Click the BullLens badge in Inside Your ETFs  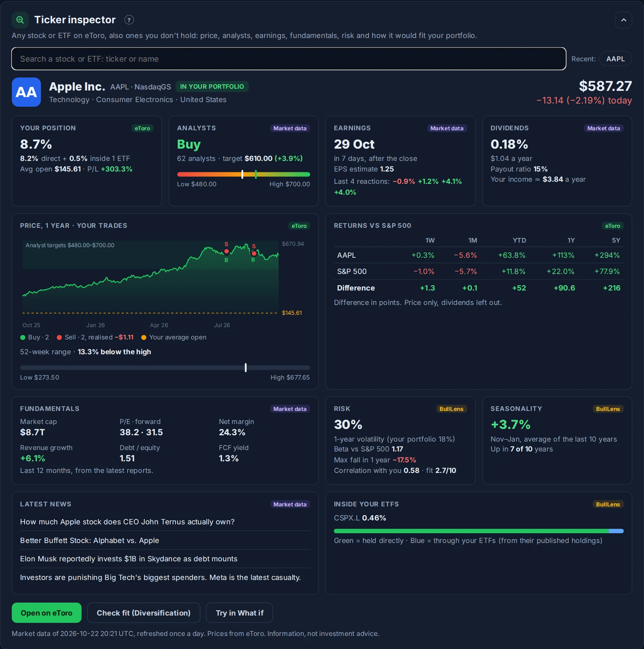pyautogui.click(x=608, y=504)
